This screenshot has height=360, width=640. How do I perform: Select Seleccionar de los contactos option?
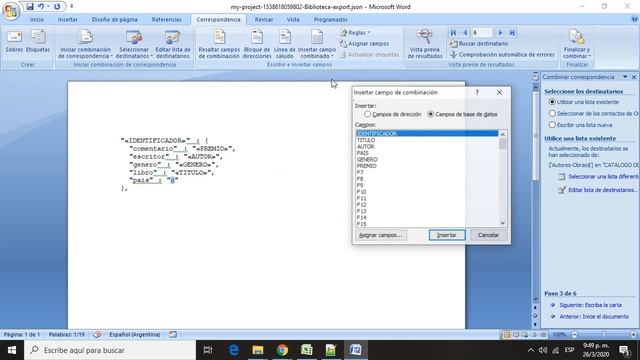point(552,113)
